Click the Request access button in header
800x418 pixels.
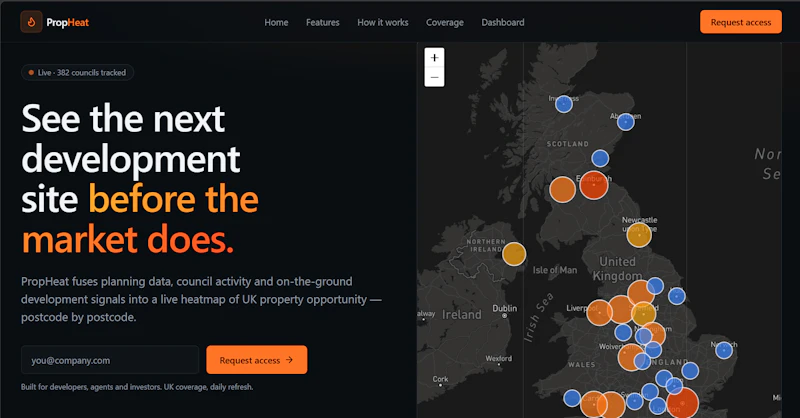[x=740, y=22]
